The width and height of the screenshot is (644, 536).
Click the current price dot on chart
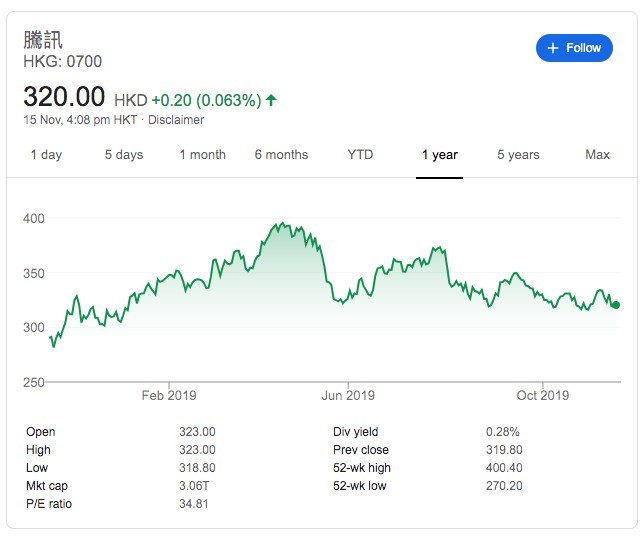tap(616, 305)
